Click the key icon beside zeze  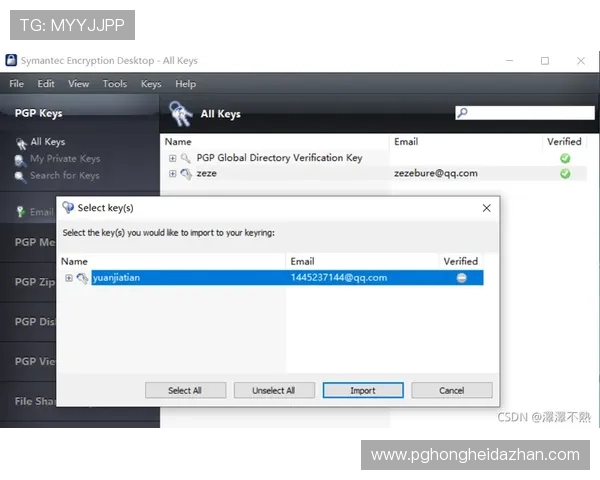(x=186, y=173)
